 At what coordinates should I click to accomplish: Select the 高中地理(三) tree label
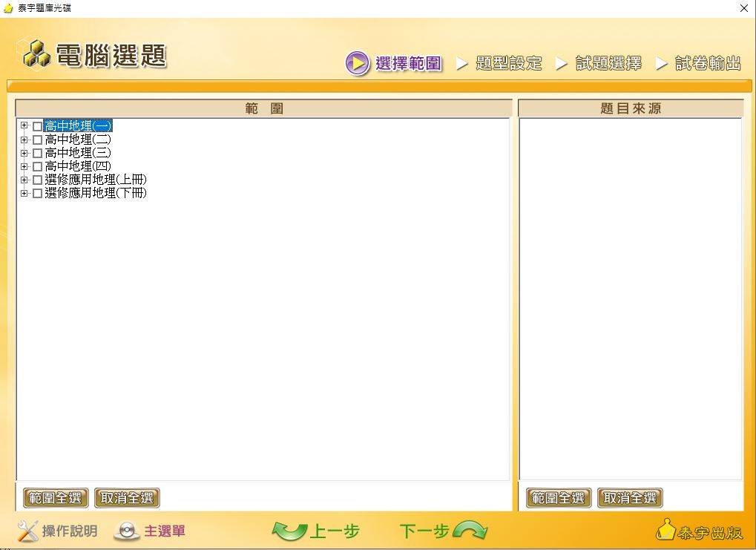(78, 153)
